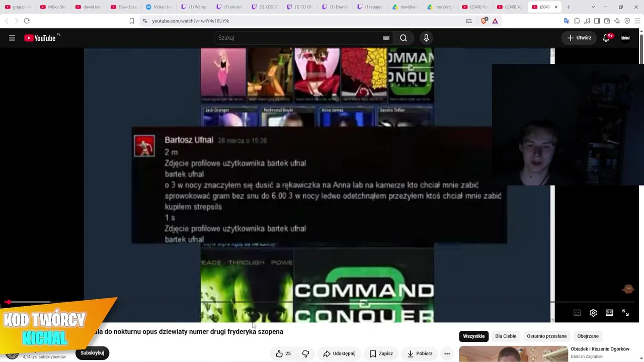The width and height of the screenshot is (644, 362).
Task: Select the Dla Ciebie filter chip
Action: (506, 336)
